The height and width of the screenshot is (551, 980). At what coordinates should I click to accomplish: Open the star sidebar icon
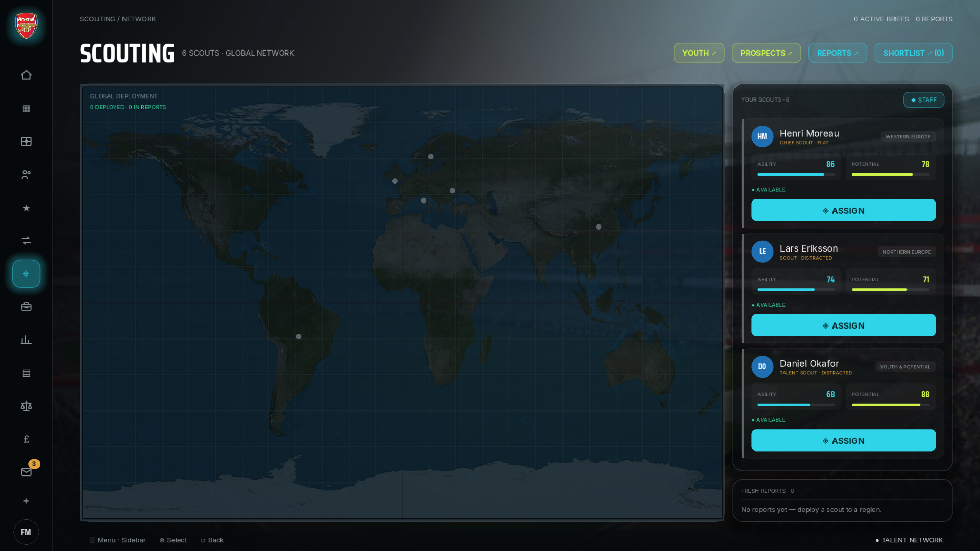[26, 208]
